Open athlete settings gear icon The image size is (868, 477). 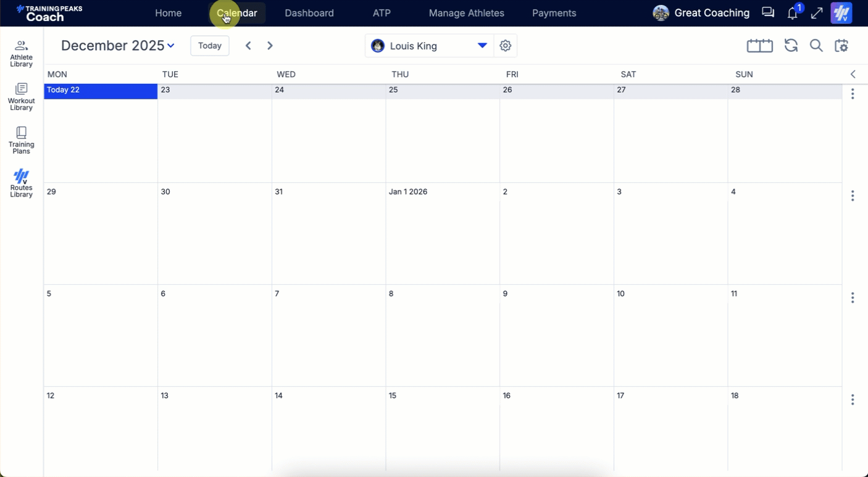pyautogui.click(x=506, y=46)
